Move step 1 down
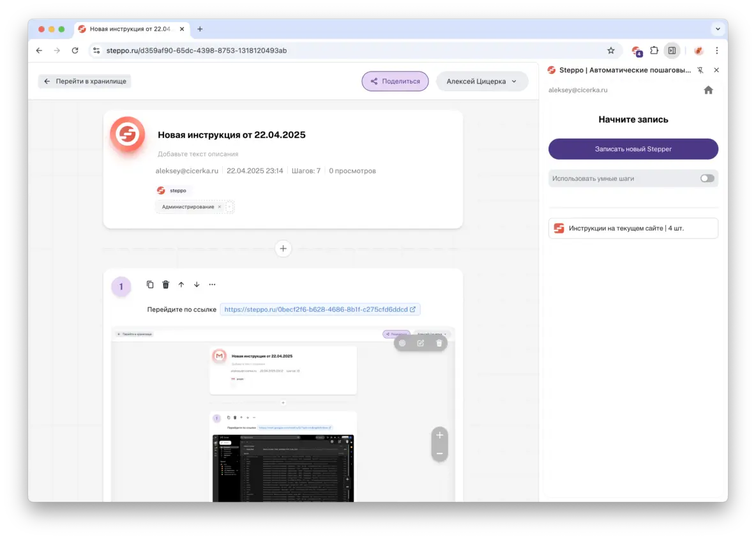Viewport: 756px width, 539px height. pyautogui.click(x=197, y=284)
